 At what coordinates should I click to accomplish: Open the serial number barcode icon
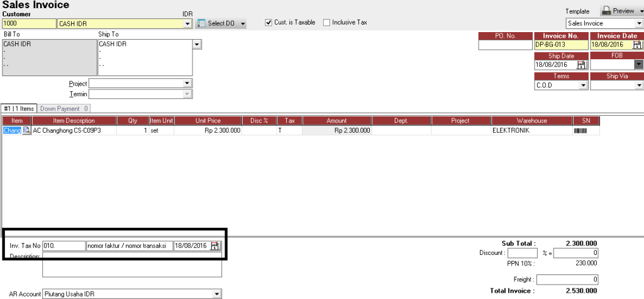pos(580,131)
